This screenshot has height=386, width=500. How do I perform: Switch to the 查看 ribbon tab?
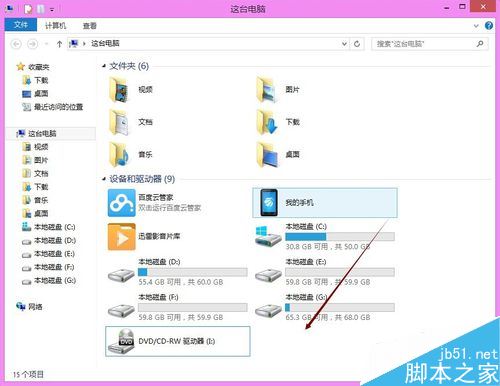tap(90, 26)
